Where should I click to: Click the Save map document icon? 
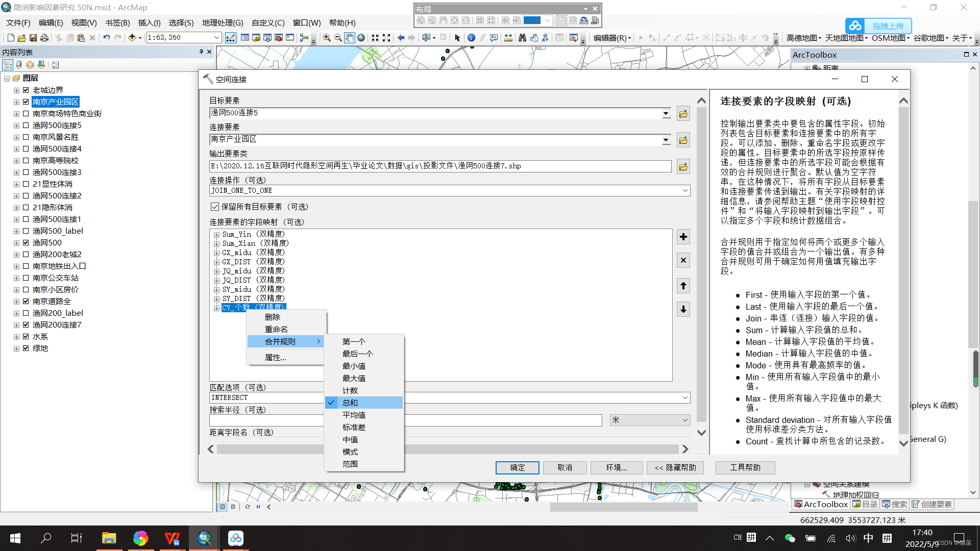coord(33,38)
